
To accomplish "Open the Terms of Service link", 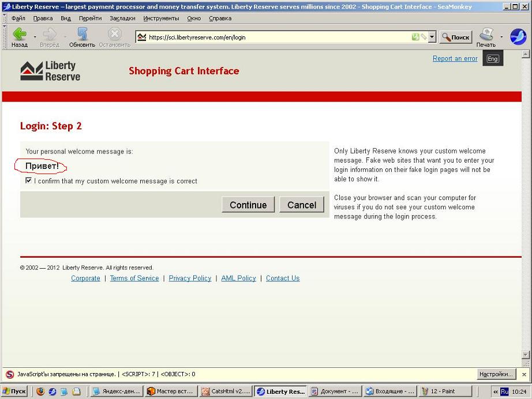I will tap(134, 278).
